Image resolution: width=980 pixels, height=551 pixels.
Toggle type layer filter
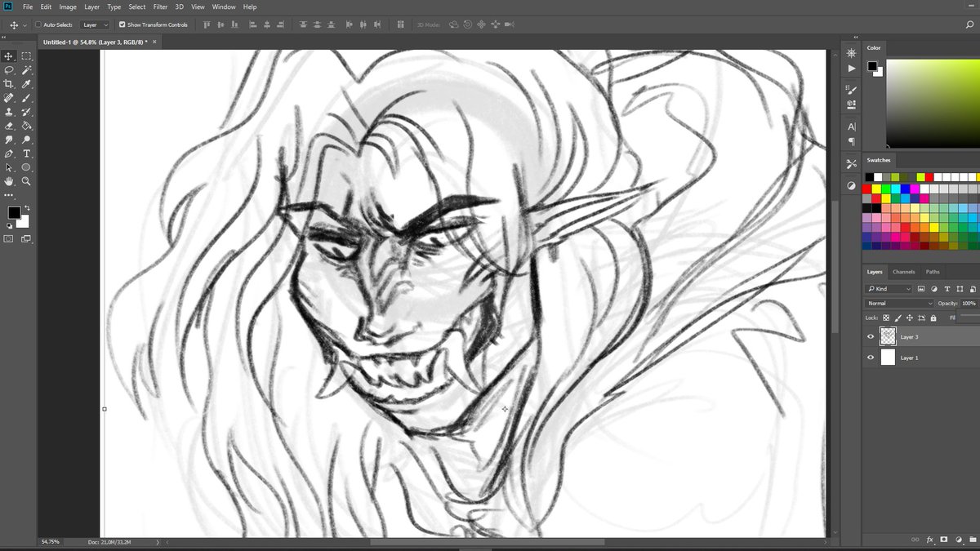point(947,289)
